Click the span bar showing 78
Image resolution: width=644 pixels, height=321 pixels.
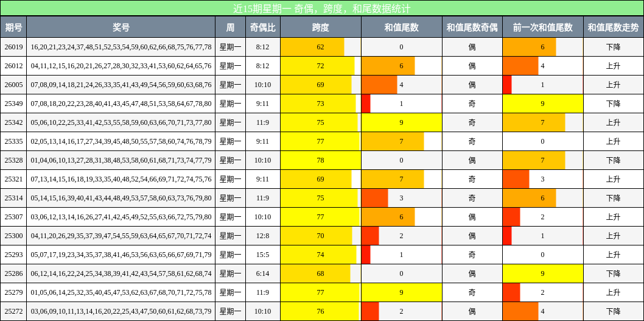[321, 160]
